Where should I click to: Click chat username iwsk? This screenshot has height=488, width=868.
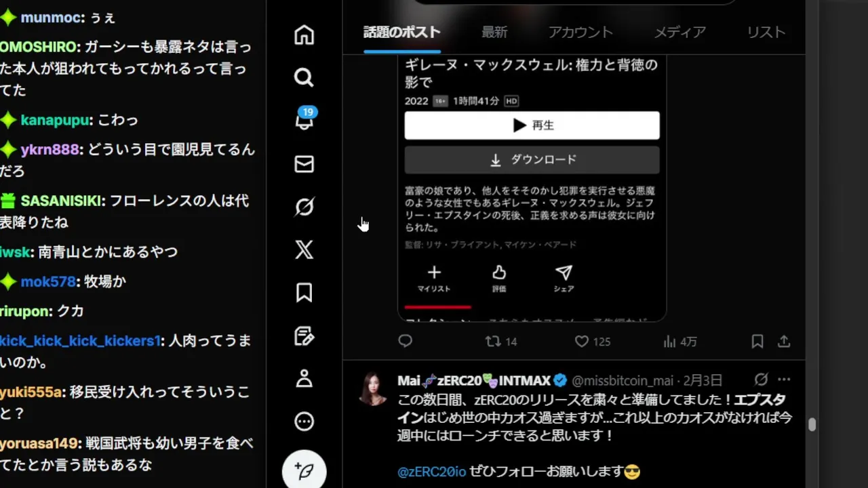[14, 251]
